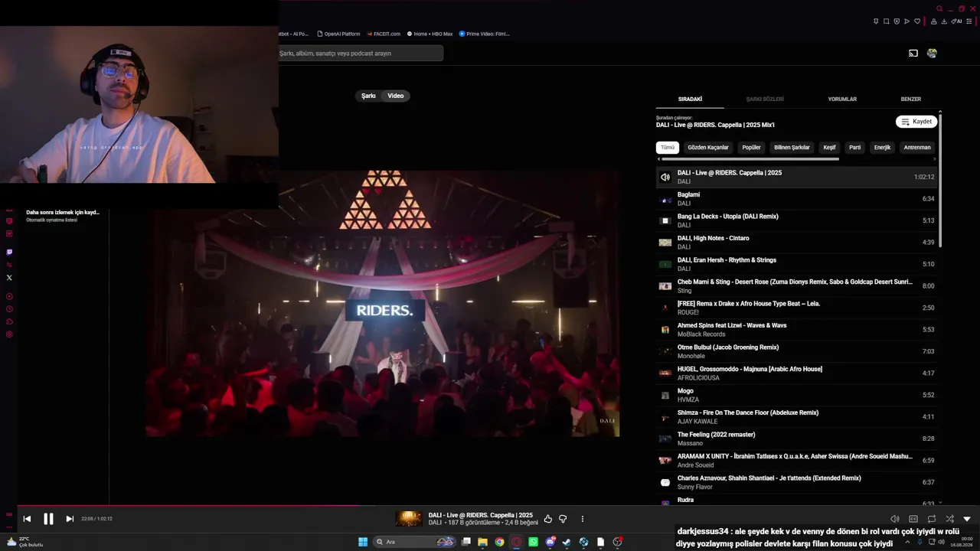
Task: Click the Kaydet button
Action: coord(916,122)
